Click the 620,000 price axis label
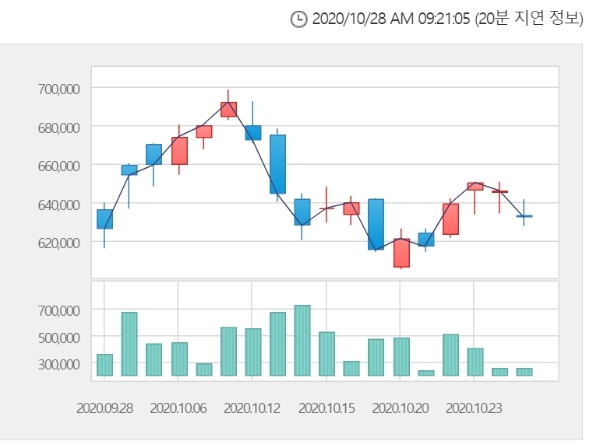Viewport: 600px width, 441px height. tap(58, 243)
